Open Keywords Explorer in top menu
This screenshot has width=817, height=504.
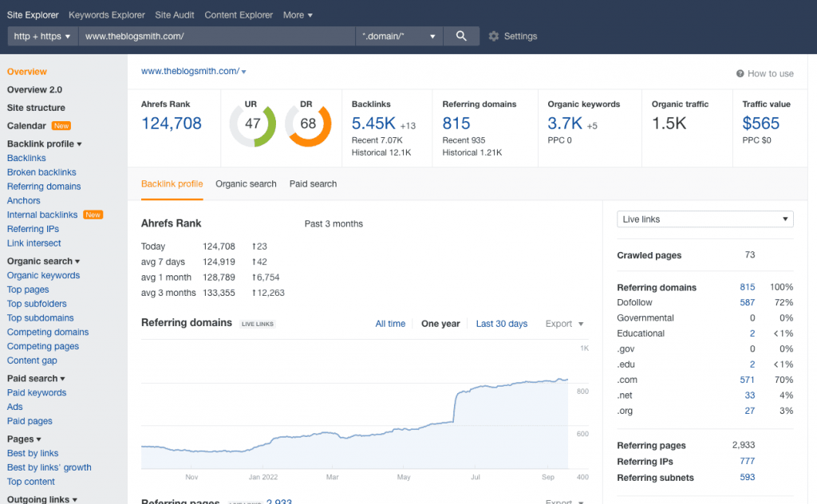[107, 15]
